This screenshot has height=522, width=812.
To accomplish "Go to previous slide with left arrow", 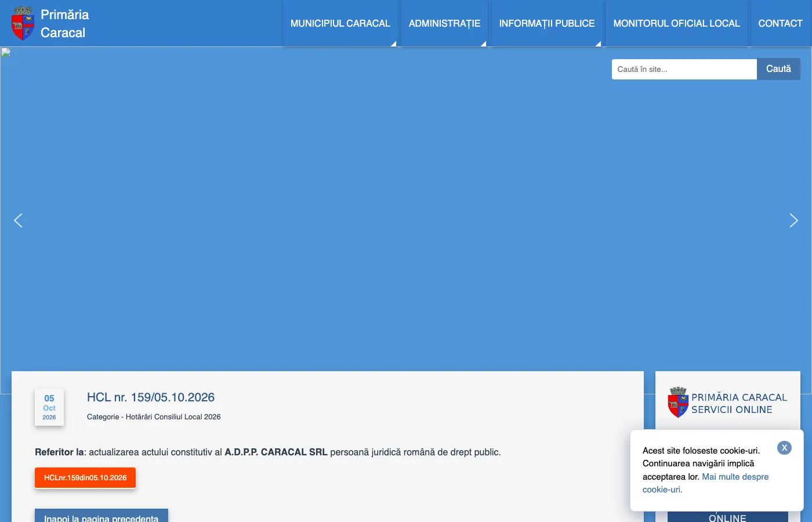I will click(x=18, y=220).
